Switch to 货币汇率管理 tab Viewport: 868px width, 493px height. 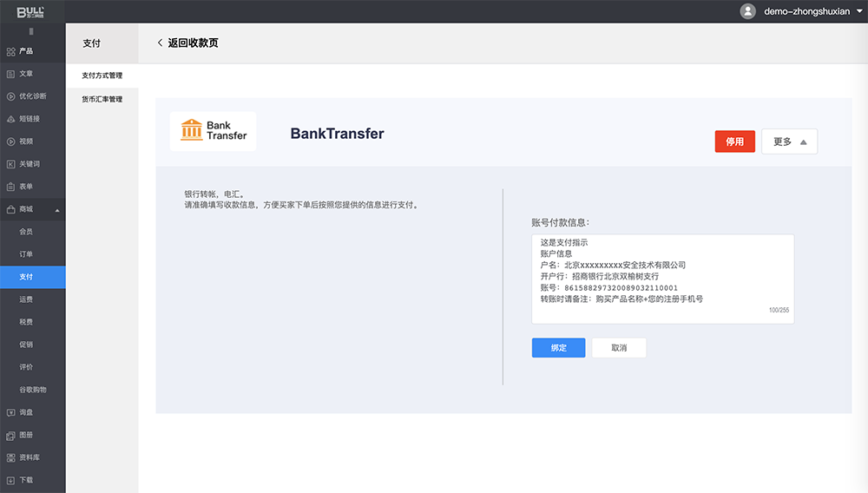tap(102, 100)
